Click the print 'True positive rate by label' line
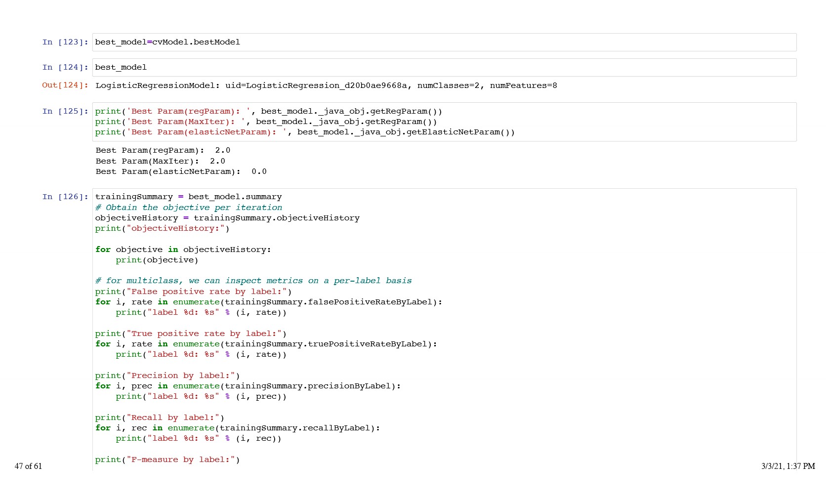 click(191, 334)
